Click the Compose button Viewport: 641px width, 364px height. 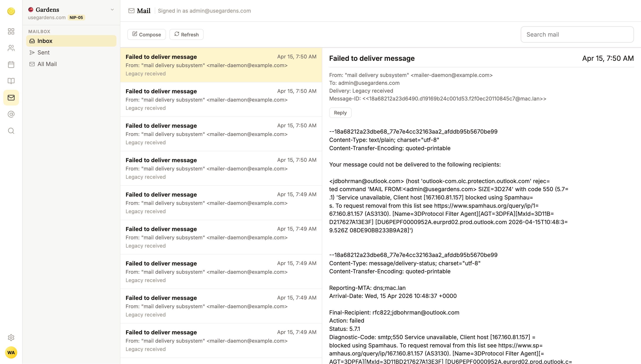pyautogui.click(x=147, y=34)
